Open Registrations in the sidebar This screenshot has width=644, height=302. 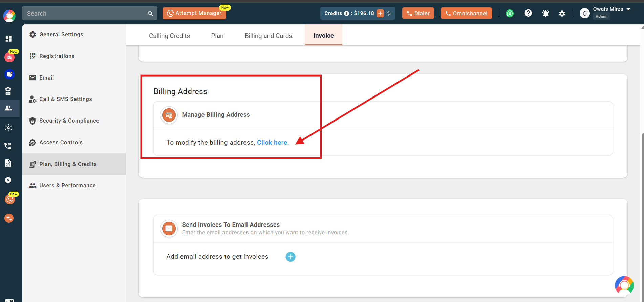74,56
